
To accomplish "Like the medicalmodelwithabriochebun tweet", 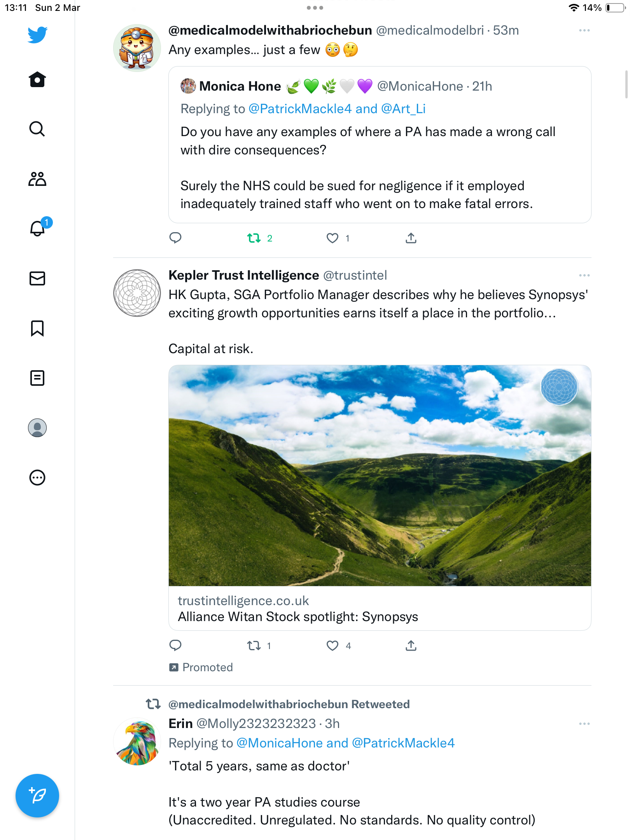I will (x=332, y=238).
